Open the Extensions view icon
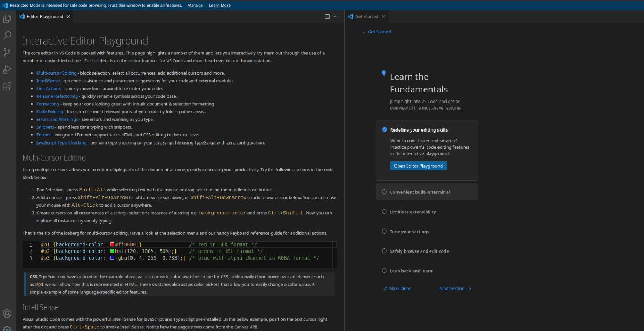Image resolution: width=644 pixels, height=331 pixels. pos(7,86)
